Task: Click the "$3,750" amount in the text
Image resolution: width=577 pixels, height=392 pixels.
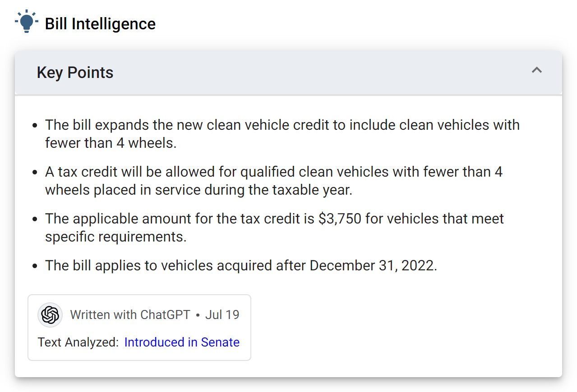Action: click(340, 219)
